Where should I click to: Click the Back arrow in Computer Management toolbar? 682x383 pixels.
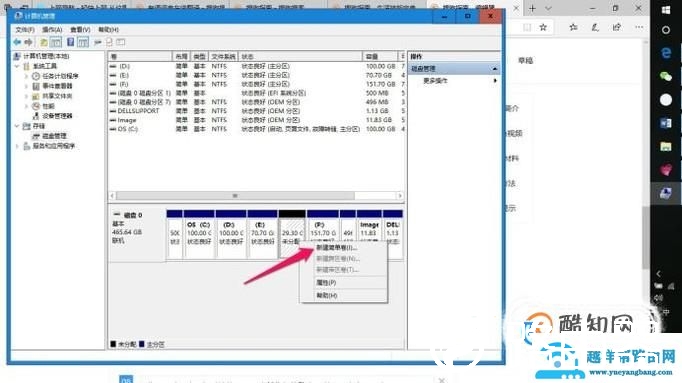pos(17,42)
